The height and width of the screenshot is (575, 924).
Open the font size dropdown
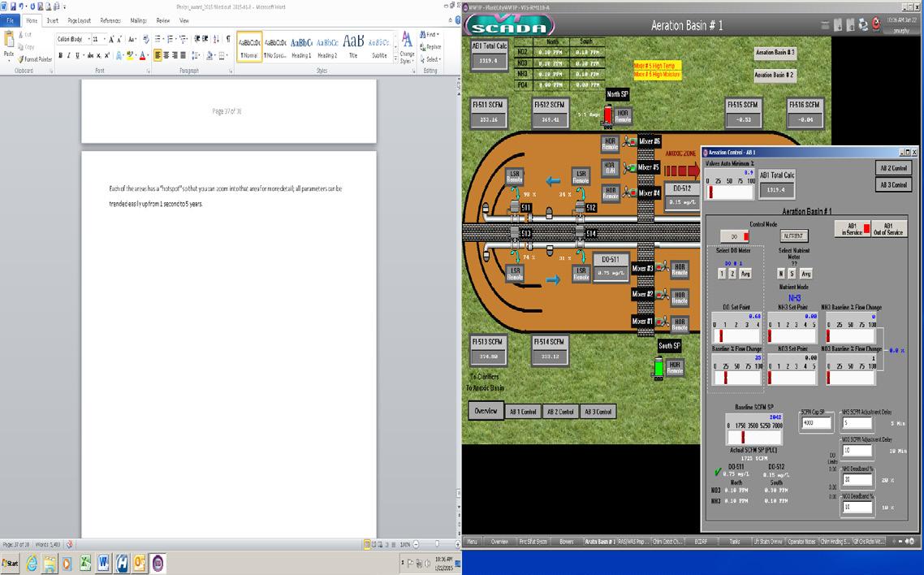coord(104,40)
